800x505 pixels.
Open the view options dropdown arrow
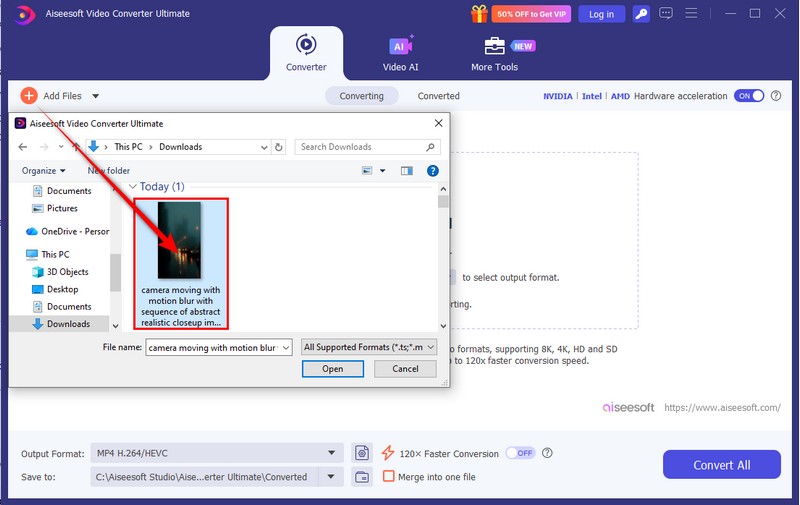point(383,171)
